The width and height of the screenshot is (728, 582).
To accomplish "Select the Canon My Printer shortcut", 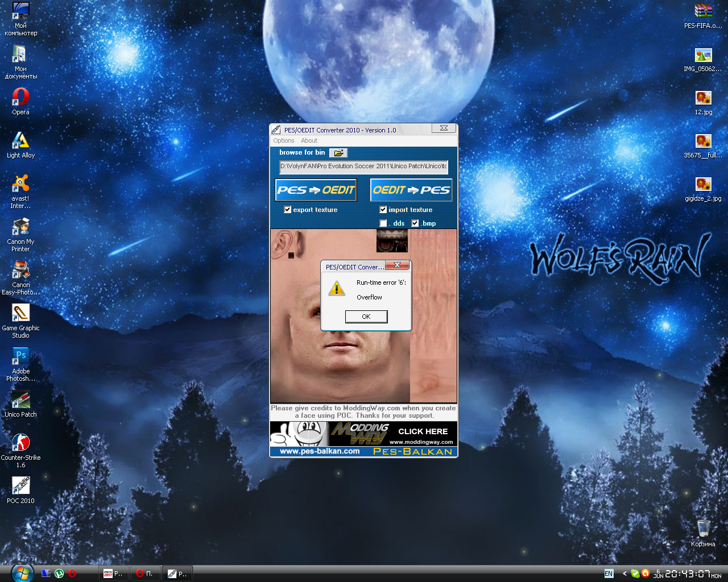I will click(21, 235).
